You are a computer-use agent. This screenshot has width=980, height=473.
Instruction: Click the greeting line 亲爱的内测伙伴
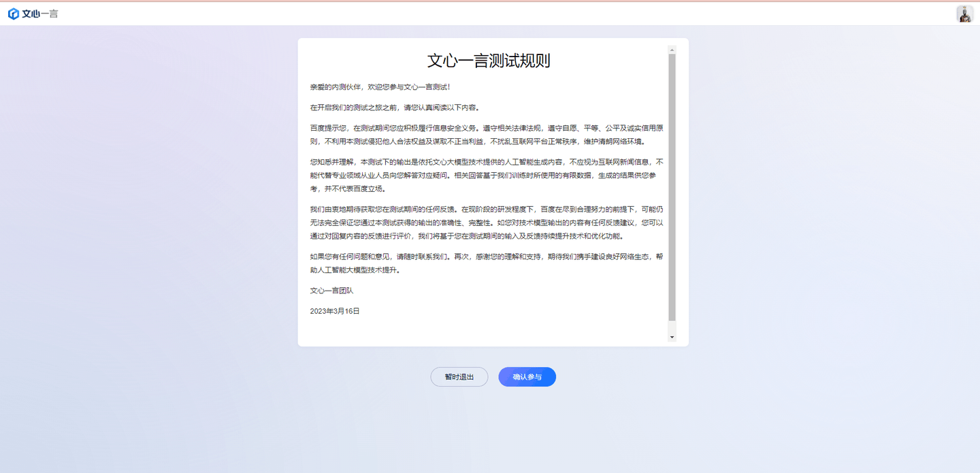380,87
